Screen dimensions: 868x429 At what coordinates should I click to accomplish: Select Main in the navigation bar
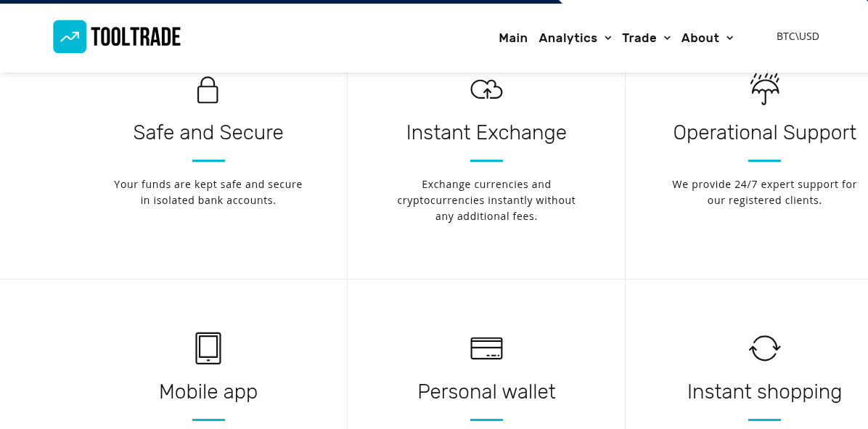coord(513,38)
